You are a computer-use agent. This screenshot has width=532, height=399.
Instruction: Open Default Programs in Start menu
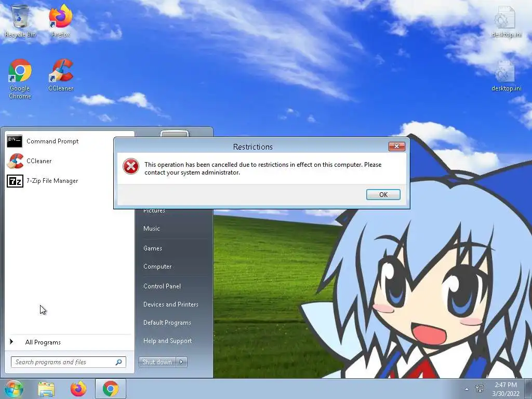pos(167,323)
